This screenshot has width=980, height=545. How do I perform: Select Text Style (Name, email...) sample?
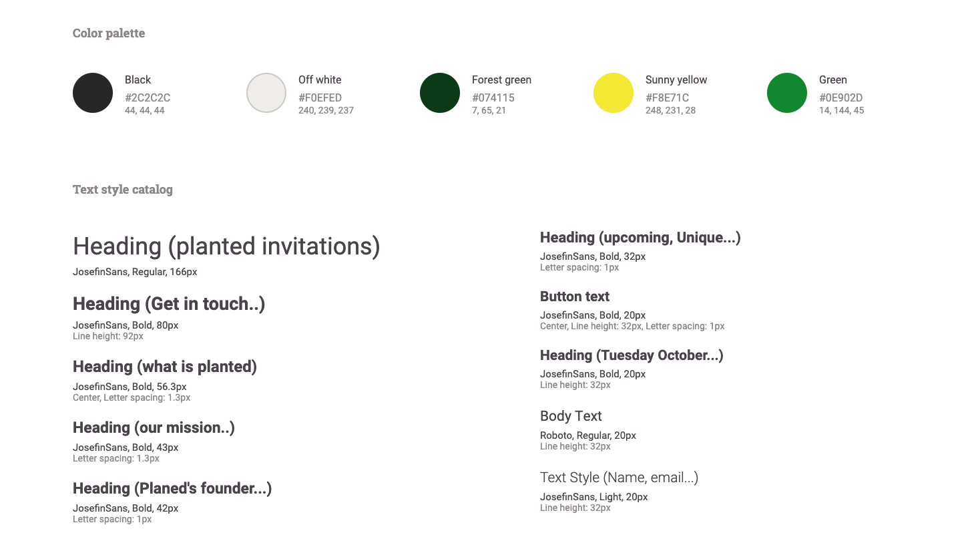coord(619,478)
